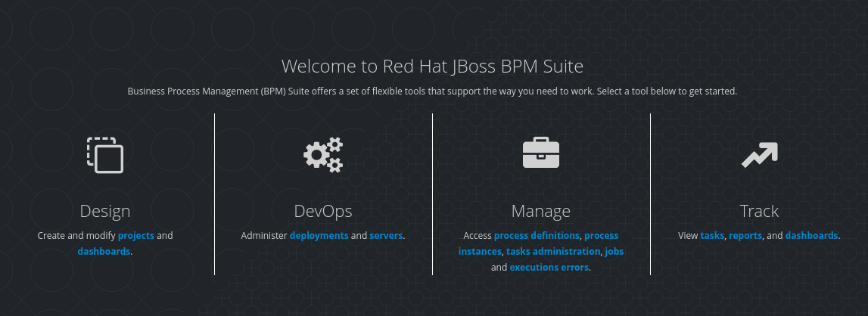Open the executions errors link
The image size is (868, 316).
tap(549, 268)
